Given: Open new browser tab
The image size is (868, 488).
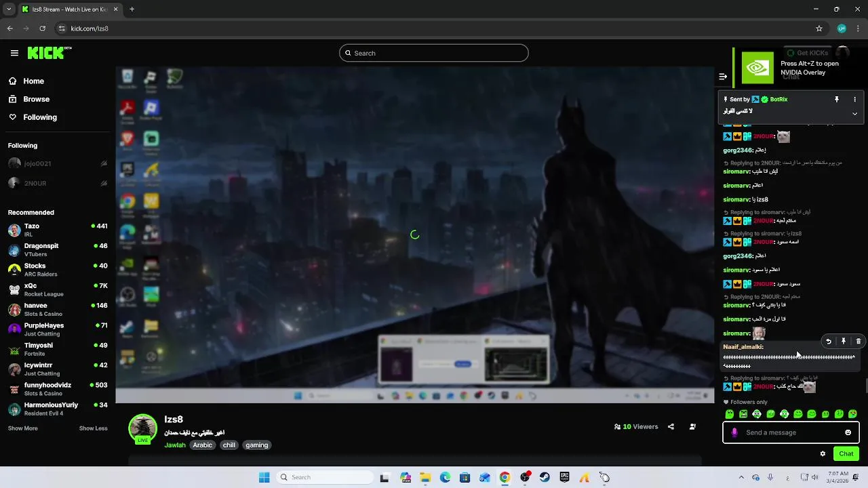Looking at the screenshot, I should [x=132, y=9].
